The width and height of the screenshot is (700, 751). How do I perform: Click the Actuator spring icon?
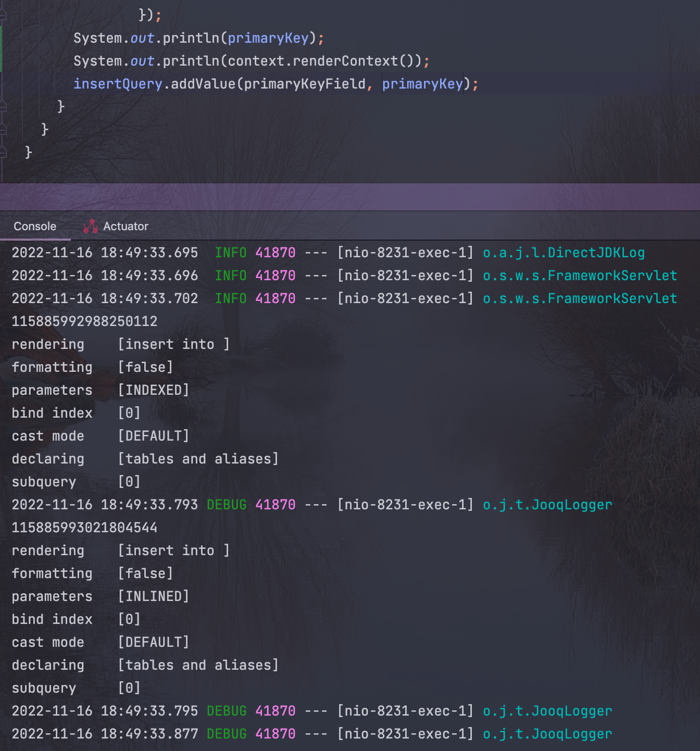pos(91,226)
